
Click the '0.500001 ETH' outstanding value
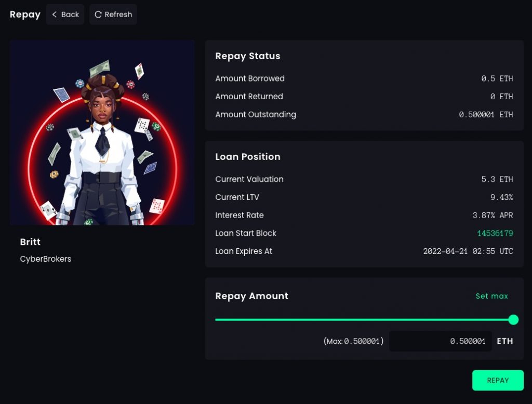pyautogui.click(x=486, y=115)
